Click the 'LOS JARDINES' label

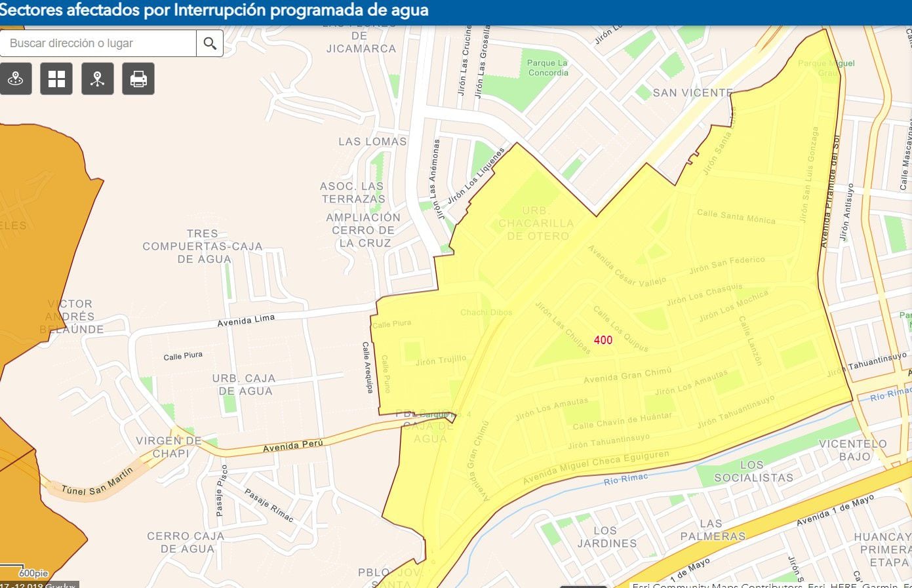606,537
